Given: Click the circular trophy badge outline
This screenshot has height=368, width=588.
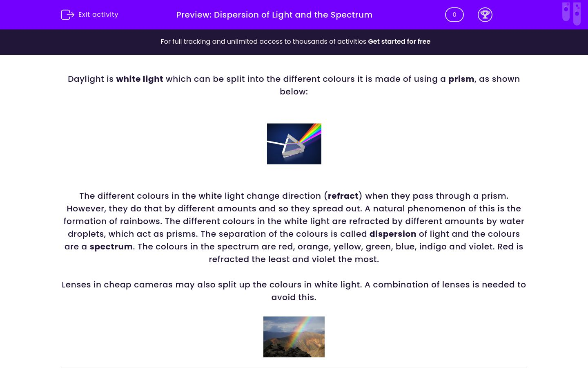Looking at the screenshot, I should point(485,15).
